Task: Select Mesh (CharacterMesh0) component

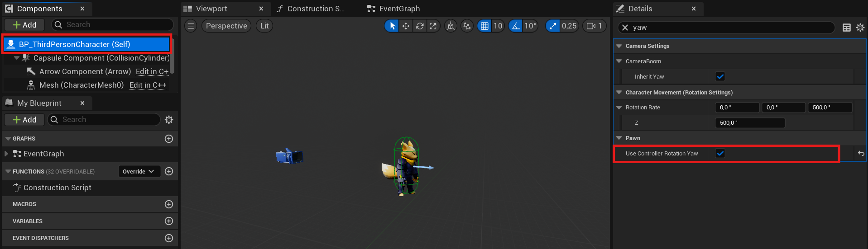Action: pos(81,85)
